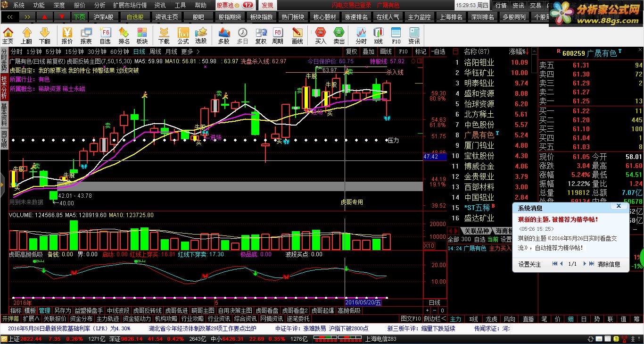The width and height of the screenshot is (644, 344).
Task: Click 设置关注 in the system message popup
Action: [530, 264]
